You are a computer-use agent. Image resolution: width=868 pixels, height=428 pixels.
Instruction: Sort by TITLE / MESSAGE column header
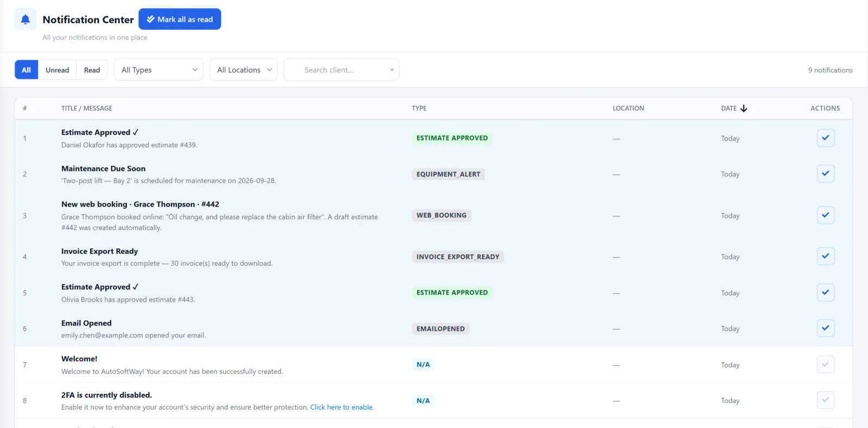click(x=87, y=108)
